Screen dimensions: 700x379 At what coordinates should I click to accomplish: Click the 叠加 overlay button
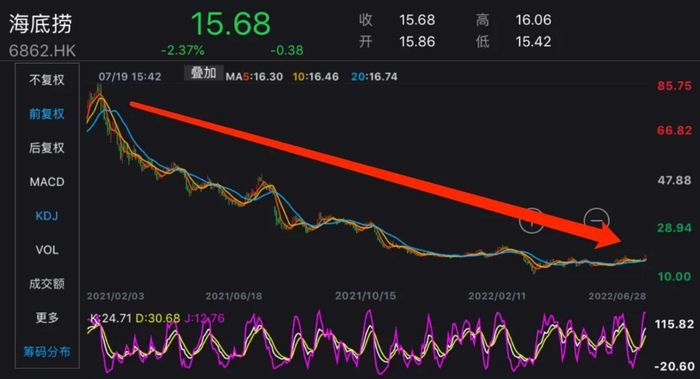tap(204, 73)
